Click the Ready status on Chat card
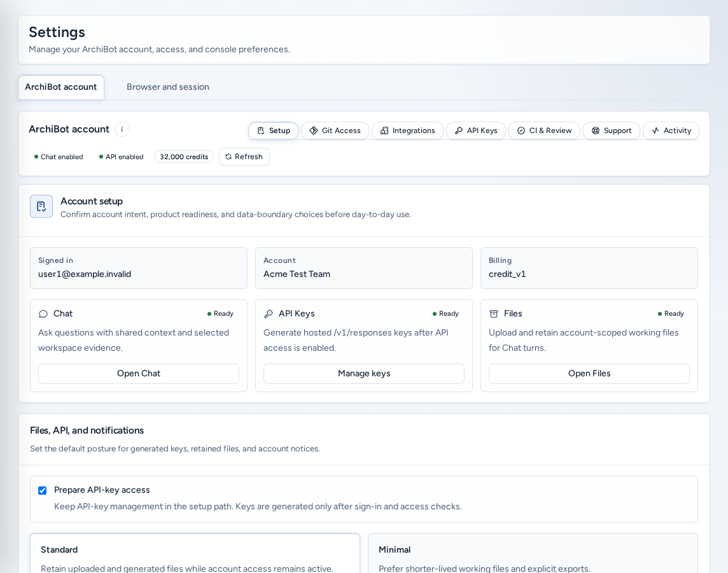The width and height of the screenshot is (728, 573). [221, 314]
